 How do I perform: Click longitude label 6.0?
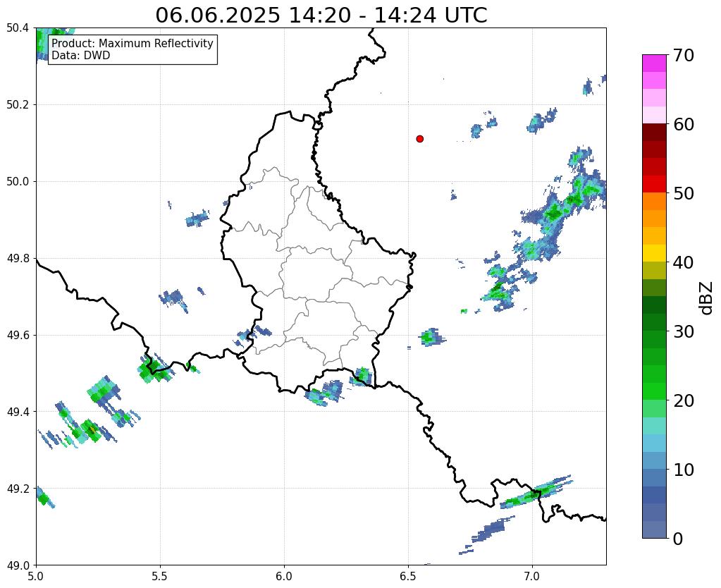click(x=284, y=576)
